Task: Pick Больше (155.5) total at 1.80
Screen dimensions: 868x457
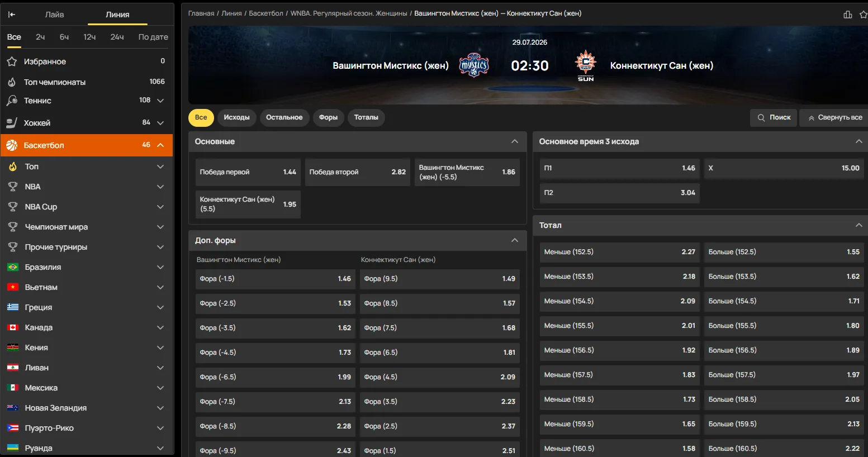Action: coord(784,326)
